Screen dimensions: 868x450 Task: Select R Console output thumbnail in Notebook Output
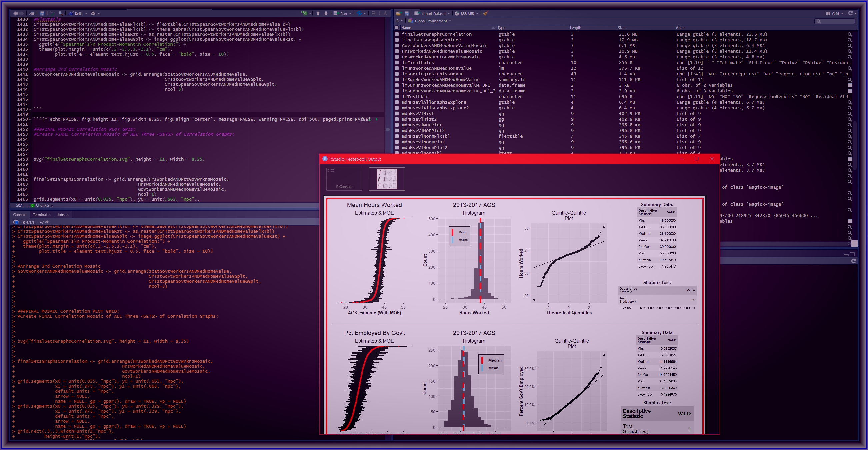click(344, 179)
